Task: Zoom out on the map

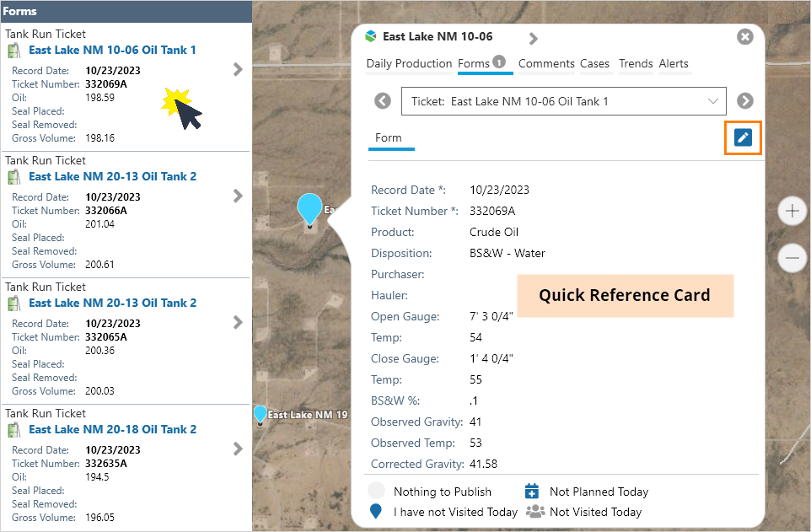Action: coord(792,257)
